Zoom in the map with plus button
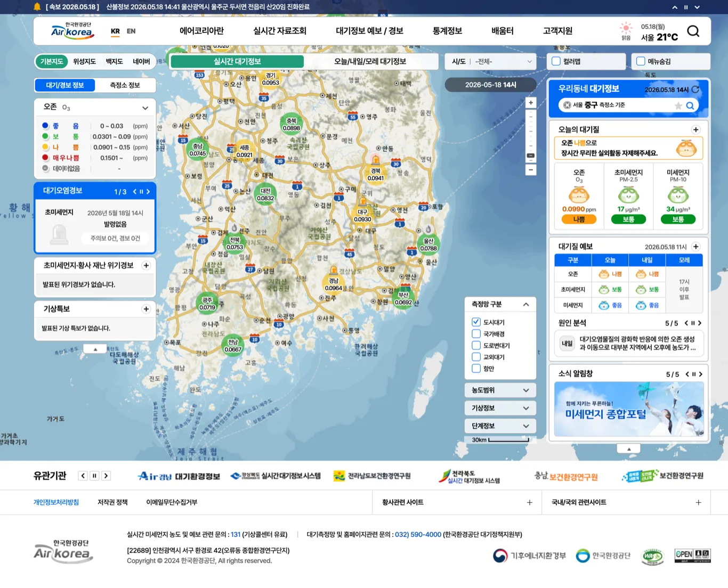The image size is (728, 588). click(530, 103)
